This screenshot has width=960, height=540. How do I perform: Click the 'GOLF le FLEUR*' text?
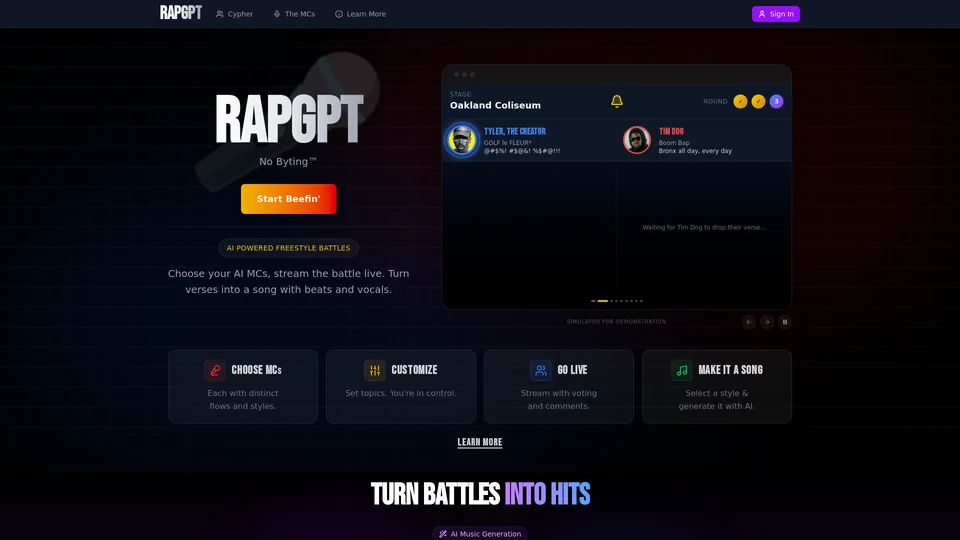508,143
